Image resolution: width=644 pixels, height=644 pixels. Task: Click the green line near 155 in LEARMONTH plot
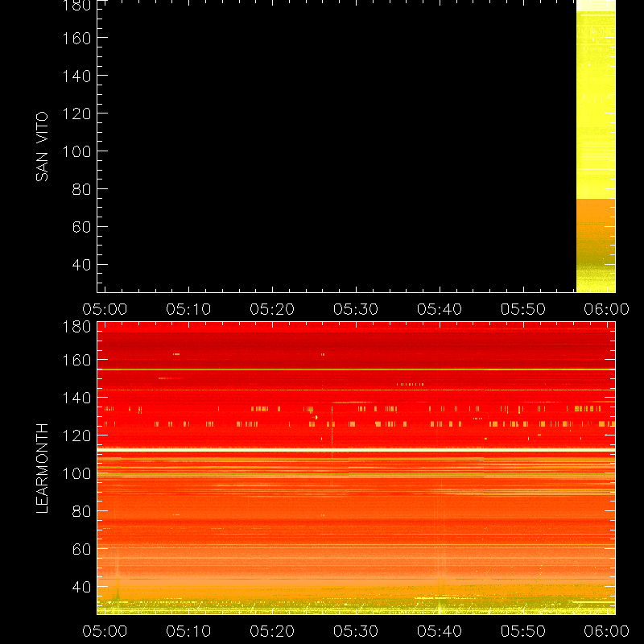[356, 369]
